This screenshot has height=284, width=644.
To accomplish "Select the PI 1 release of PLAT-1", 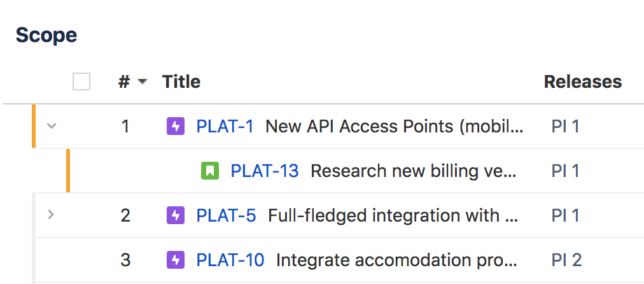I will pyautogui.click(x=565, y=126).
